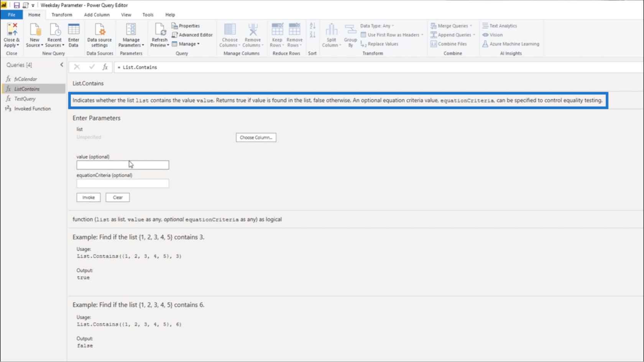Click the Clear button

click(x=118, y=197)
